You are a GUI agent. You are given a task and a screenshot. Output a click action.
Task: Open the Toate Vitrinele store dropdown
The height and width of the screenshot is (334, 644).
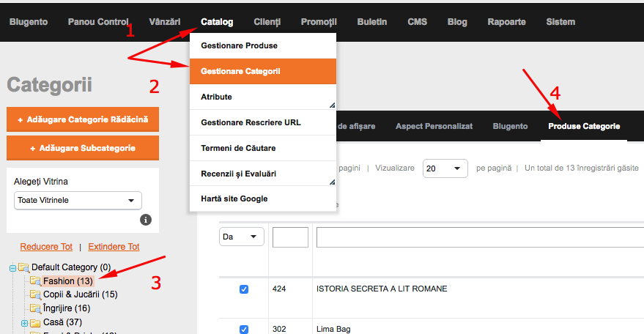(x=78, y=201)
